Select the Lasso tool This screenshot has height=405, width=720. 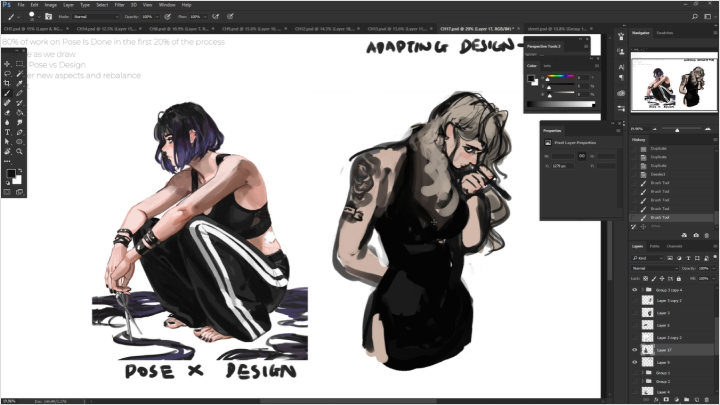click(7, 73)
